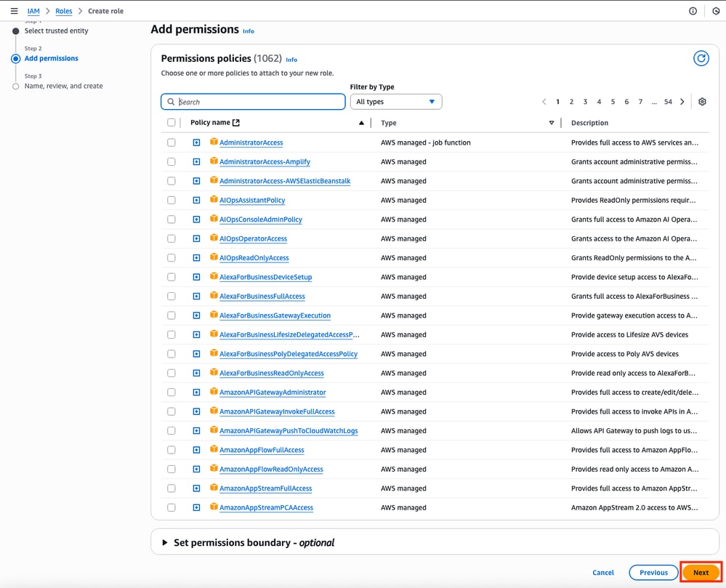726x588 pixels.
Task: Expand AlexaForBusinessReadOnlyAccess policy details
Action: (196, 373)
